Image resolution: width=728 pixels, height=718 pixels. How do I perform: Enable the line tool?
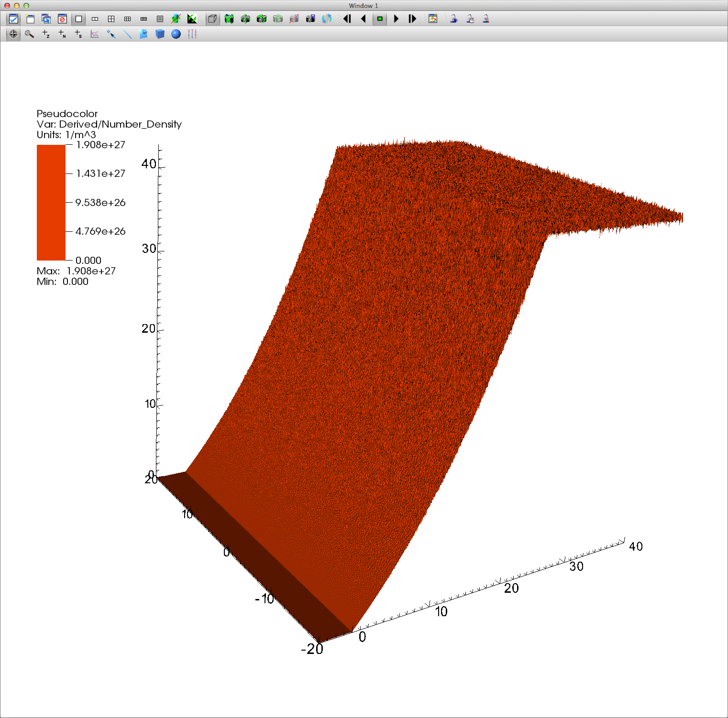[127, 34]
